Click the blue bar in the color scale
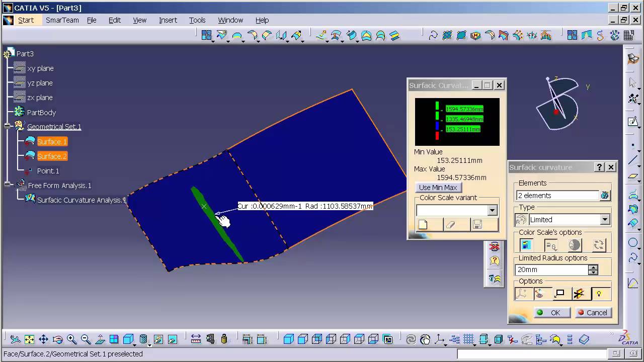 pos(437,126)
